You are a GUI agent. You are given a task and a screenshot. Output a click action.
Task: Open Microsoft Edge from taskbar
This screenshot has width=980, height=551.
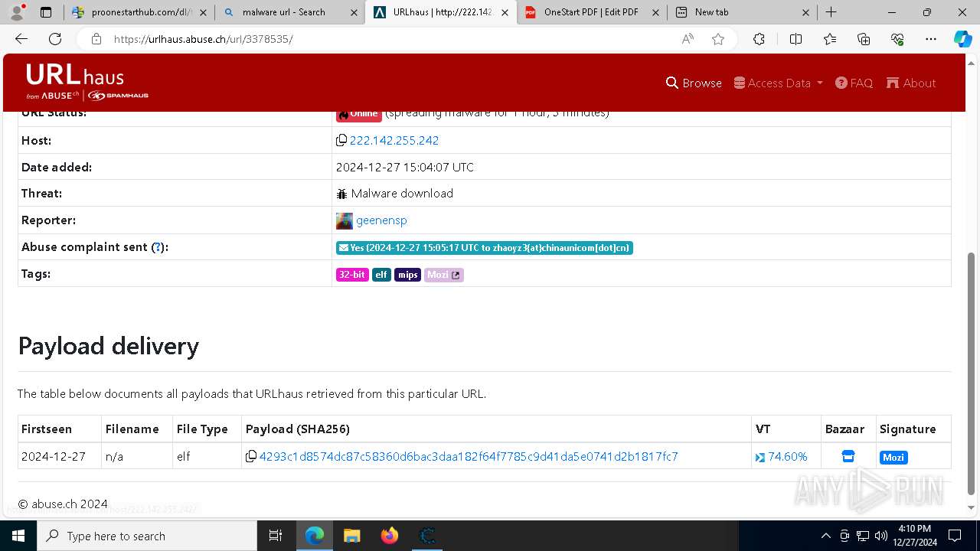315,536
